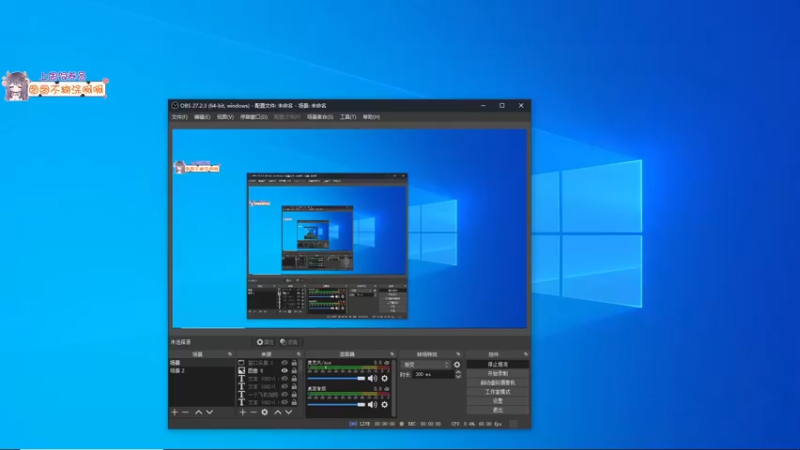The width and height of the screenshot is (800, 450).
Task: Remove the selected source with the minus icon
Action: click(253, 412)
